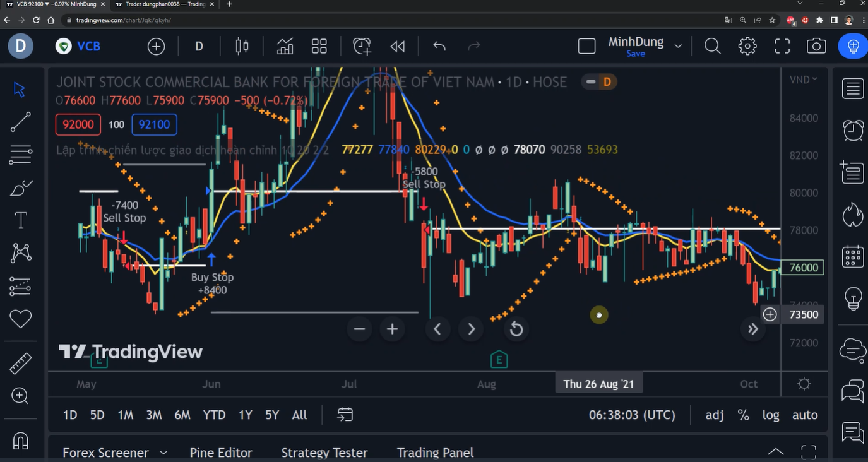Expand the MinhDung layout dropdown
The height and width of the screenshot is (462, 868).
pos(678,46)
